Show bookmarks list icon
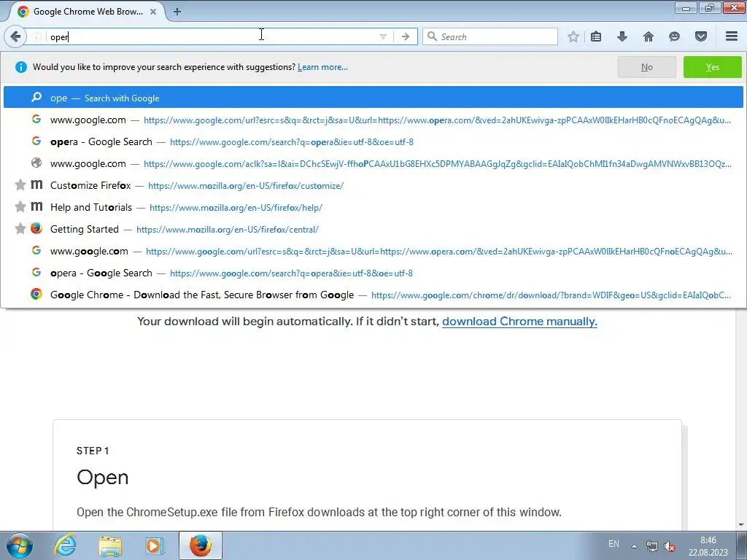 (x=595, y=36)
